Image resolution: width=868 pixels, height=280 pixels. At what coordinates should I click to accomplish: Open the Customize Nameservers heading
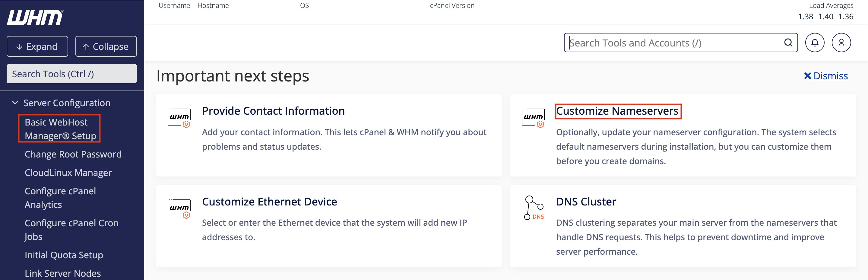(617, 111)
